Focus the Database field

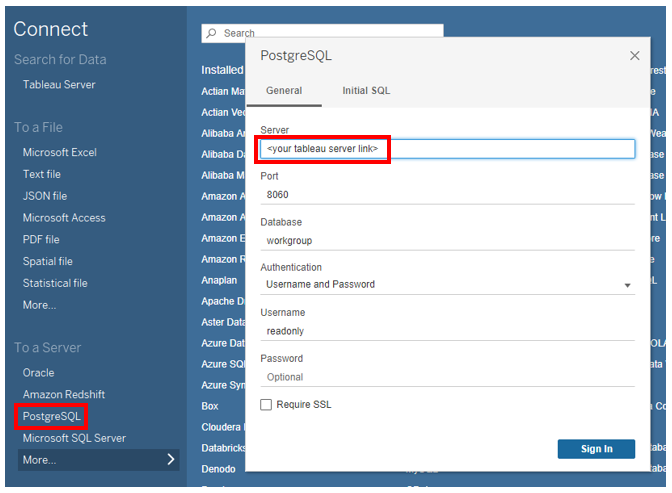pyautogui.click(x=446, y=241)
